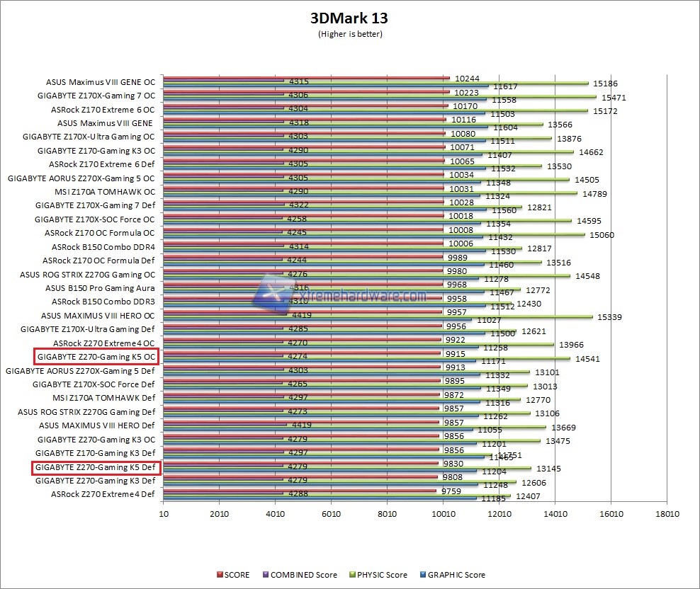Click the blue GRAPHIC Score legend swatch

coord(423,575)
